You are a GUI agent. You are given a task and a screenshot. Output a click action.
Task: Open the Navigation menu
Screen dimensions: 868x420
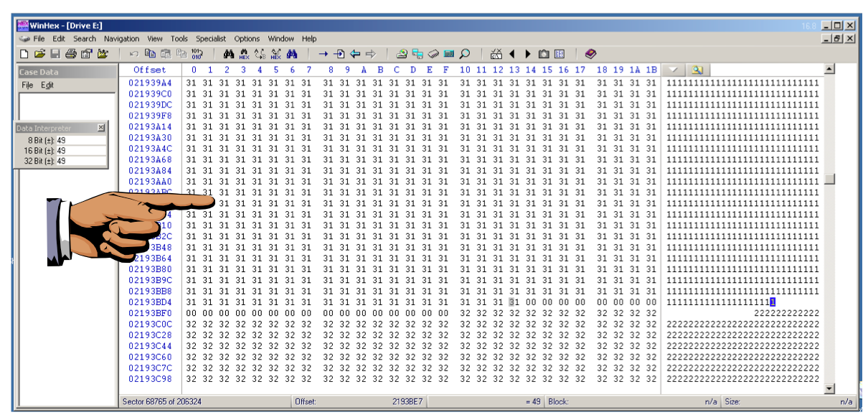[x=121, y=39]
